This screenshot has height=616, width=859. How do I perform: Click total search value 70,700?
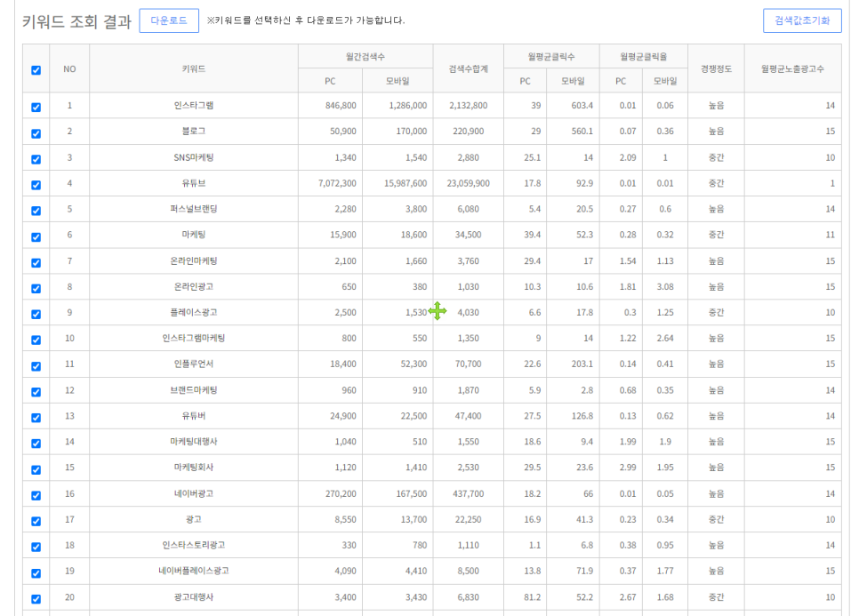(x=469, y=364)
